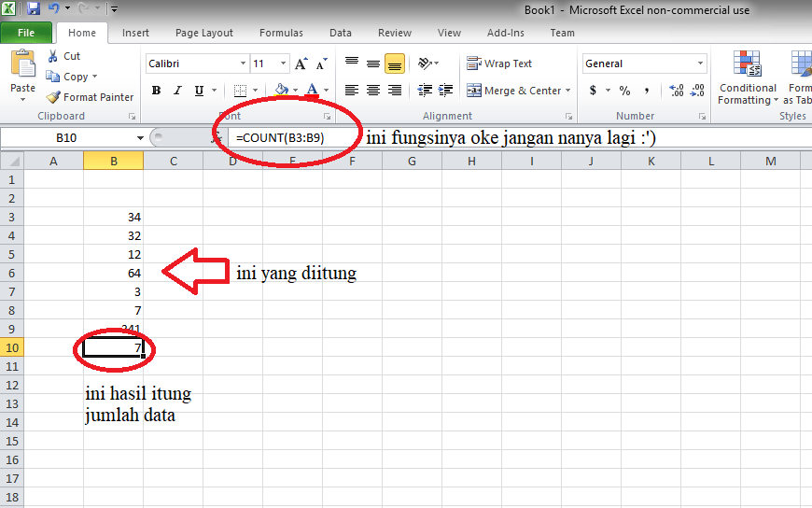
Task: Click the Paste clipboard icon
Action: click(x=22, y=64)
